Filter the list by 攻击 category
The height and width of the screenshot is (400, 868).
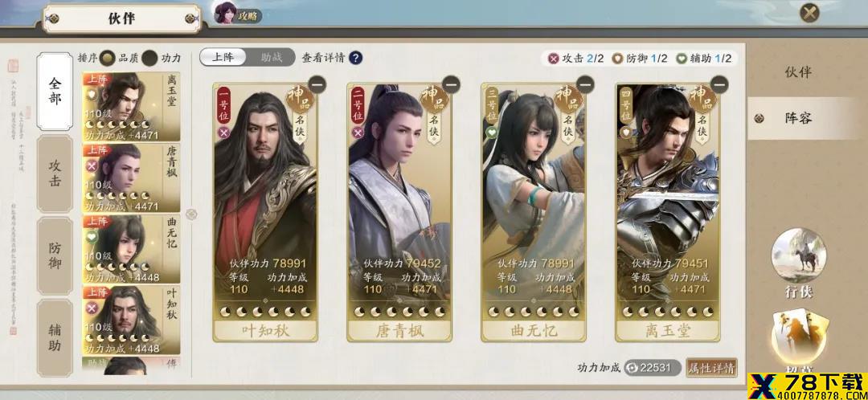tap(55, 173)
